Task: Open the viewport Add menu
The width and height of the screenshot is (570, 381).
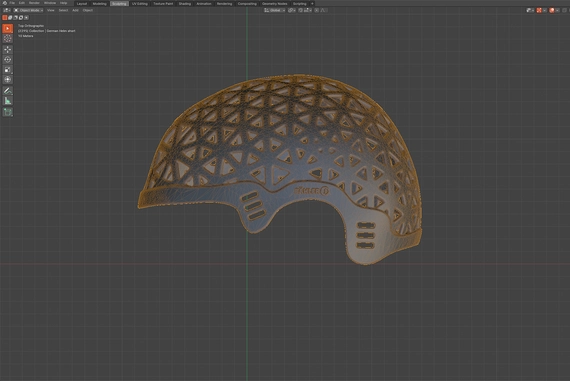Action: pos(75,10)
